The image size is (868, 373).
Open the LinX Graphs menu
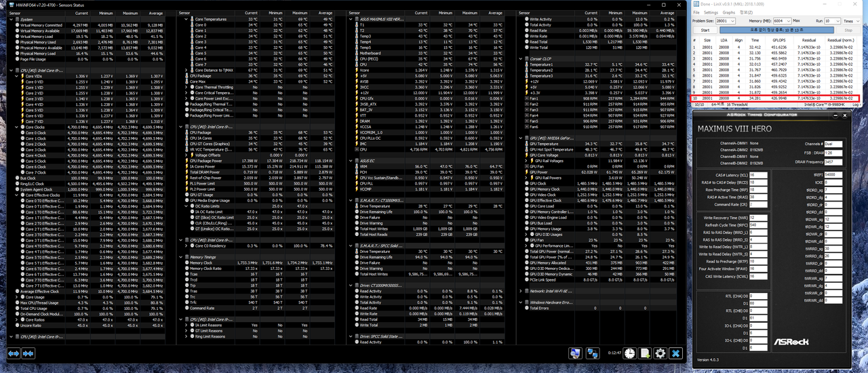(729, 12)
